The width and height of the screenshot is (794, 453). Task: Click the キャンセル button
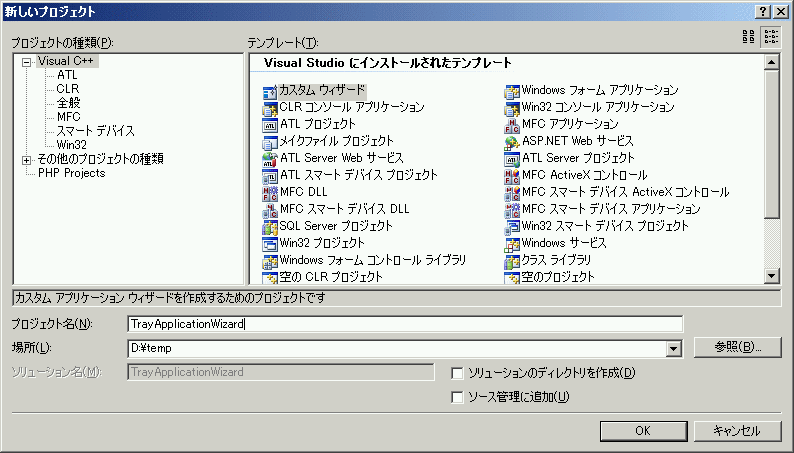[737, 431]
